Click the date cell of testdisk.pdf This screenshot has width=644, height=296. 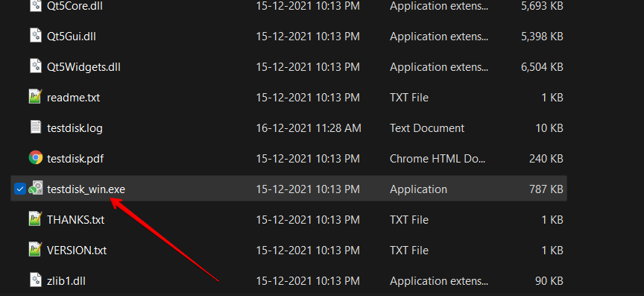tap(308, 159)
